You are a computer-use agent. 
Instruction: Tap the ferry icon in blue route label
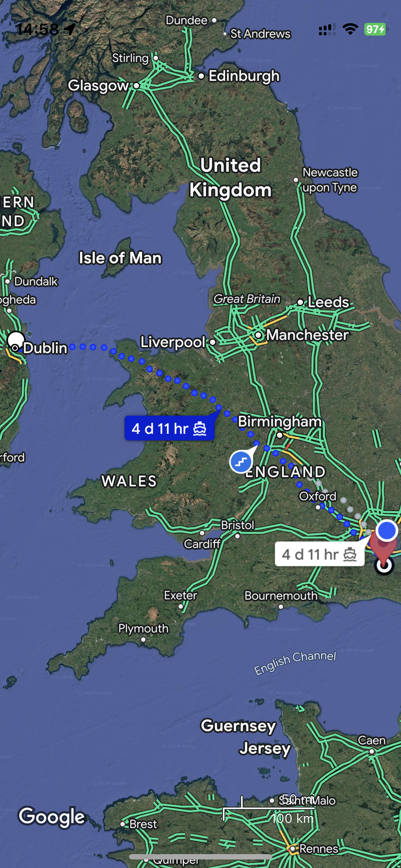(x=200, y=428)
